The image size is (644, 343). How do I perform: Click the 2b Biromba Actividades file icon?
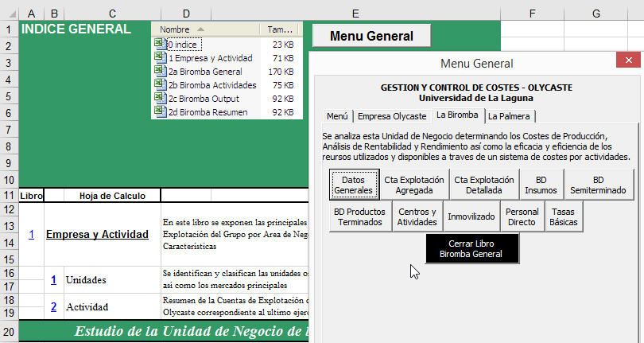160,85
